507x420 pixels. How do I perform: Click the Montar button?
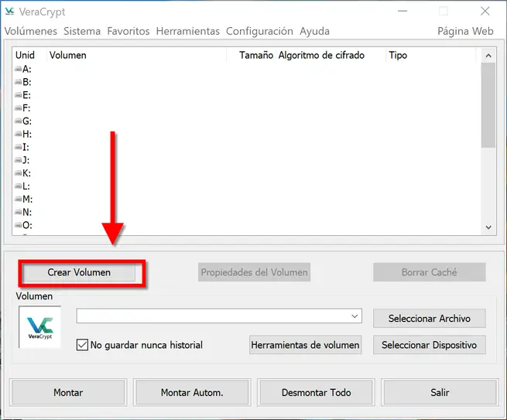(68, 392)
